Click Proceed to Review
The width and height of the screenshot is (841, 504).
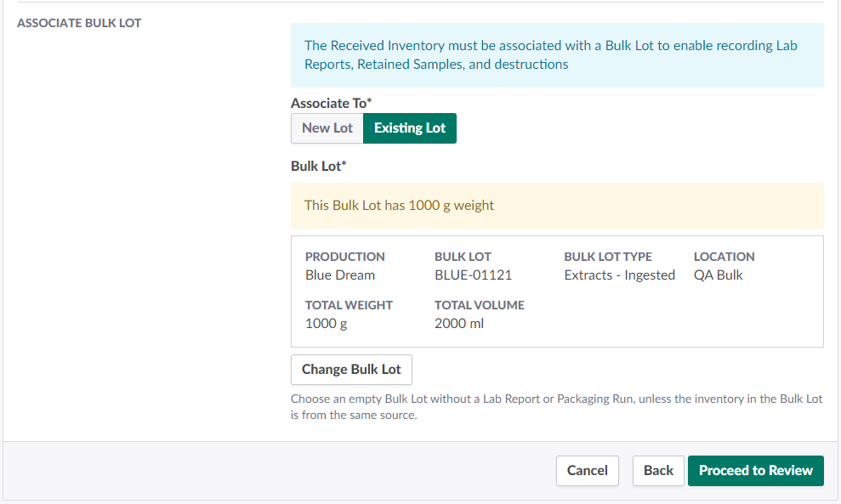click(x=755, y=470)
